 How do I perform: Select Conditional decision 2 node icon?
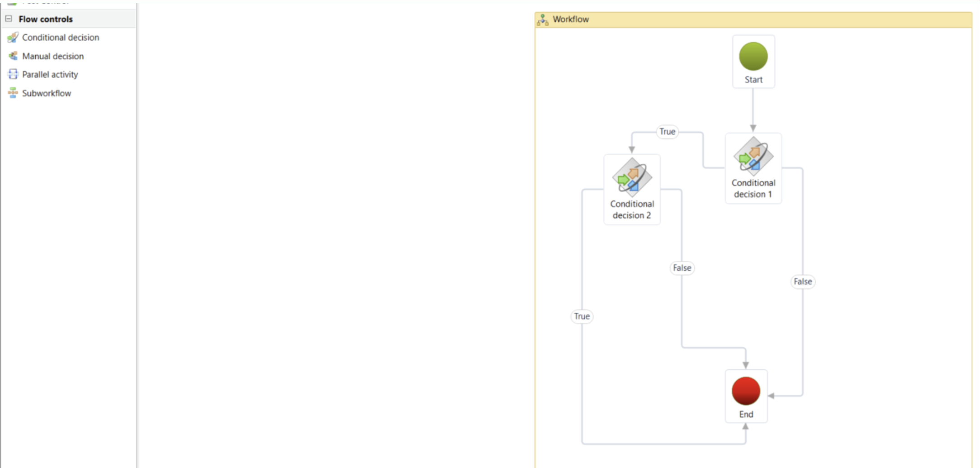pyautogui.click(x=632, y=177)
